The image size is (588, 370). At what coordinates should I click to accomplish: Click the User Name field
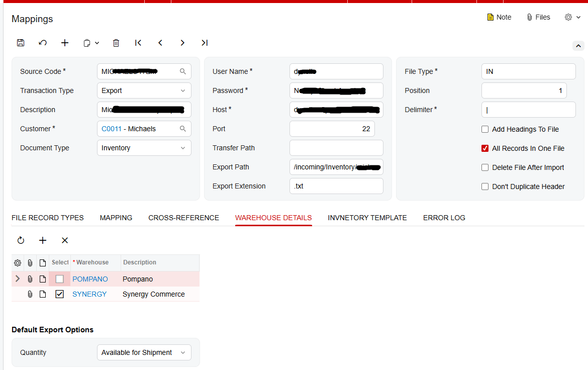coord(336,71)
